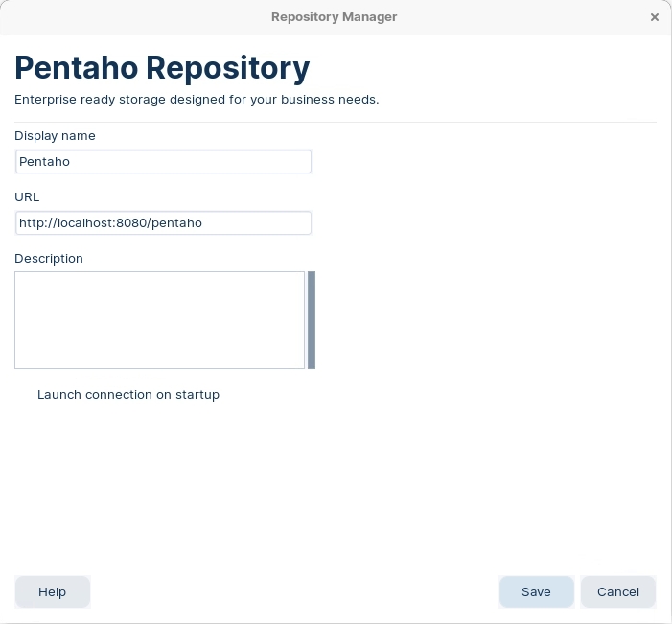672x624 pixels.
Task: Click the URL label text
Action: point(27,197)
